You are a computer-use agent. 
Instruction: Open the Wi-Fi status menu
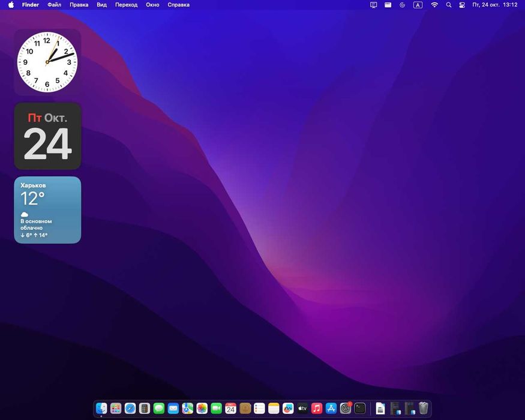coord(434,5)
